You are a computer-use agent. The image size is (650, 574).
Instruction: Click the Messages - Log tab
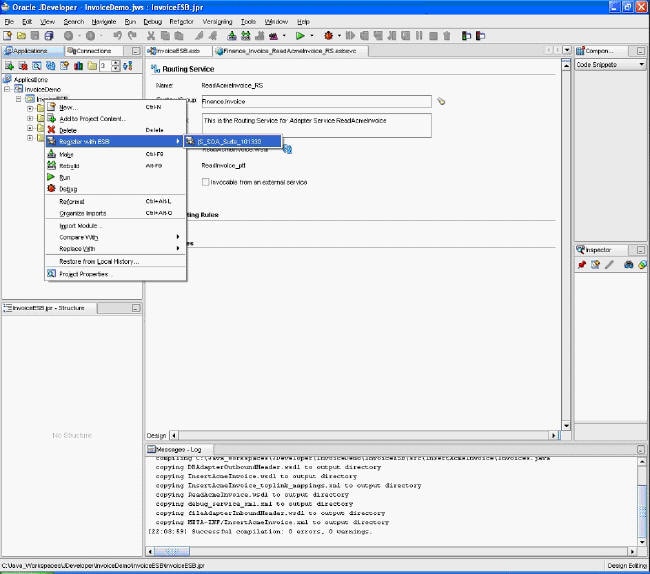179,450
